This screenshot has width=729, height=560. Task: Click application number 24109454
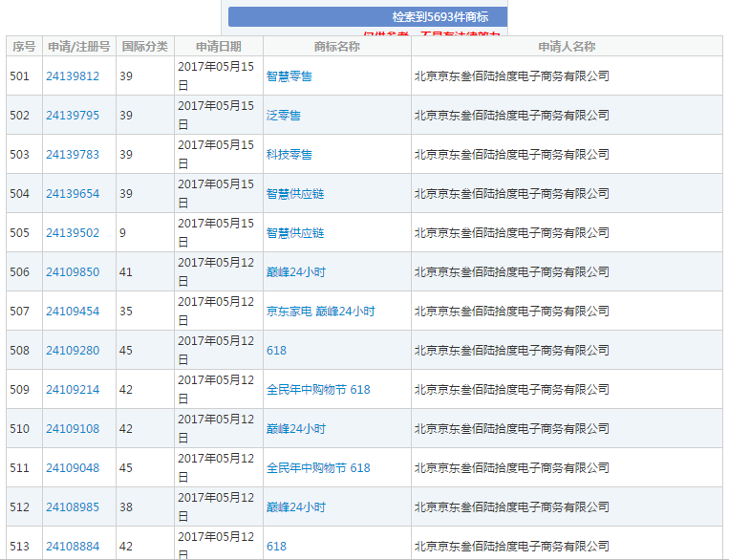pyautogui.click(x=73, y=312)
